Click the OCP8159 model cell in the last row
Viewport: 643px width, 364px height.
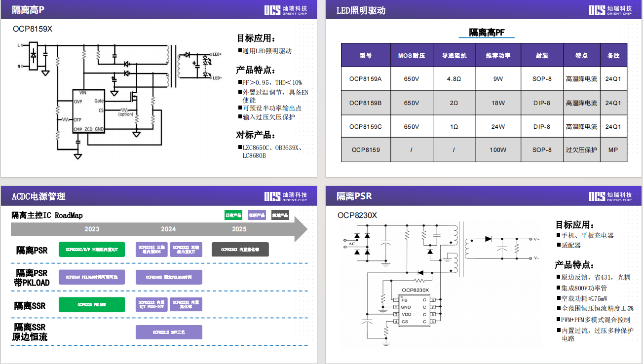(366, 149)
